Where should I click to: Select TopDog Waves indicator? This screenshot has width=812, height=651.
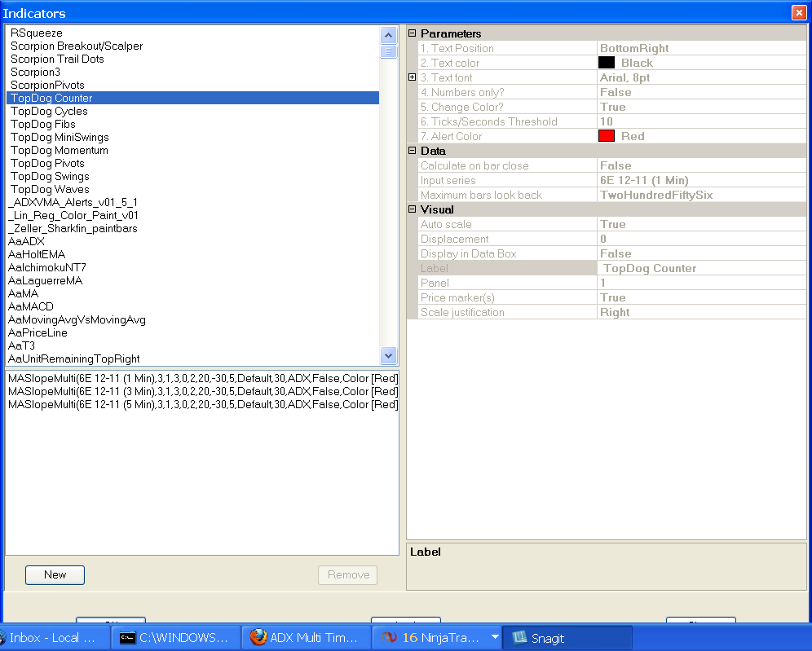[192, 189]
